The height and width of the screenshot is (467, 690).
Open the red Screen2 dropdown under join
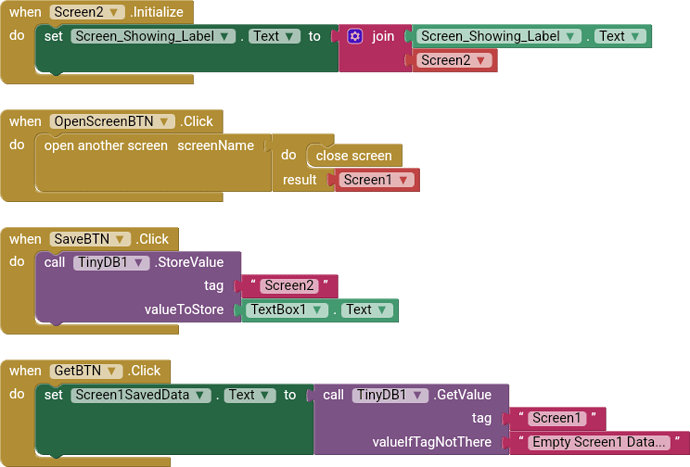point(454,60)
